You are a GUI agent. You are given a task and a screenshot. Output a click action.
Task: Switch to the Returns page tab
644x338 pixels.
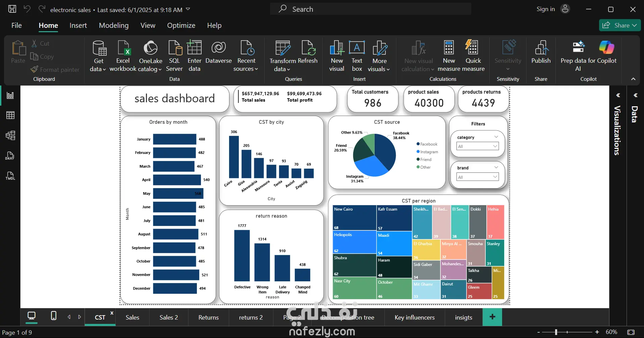[208, 317]
